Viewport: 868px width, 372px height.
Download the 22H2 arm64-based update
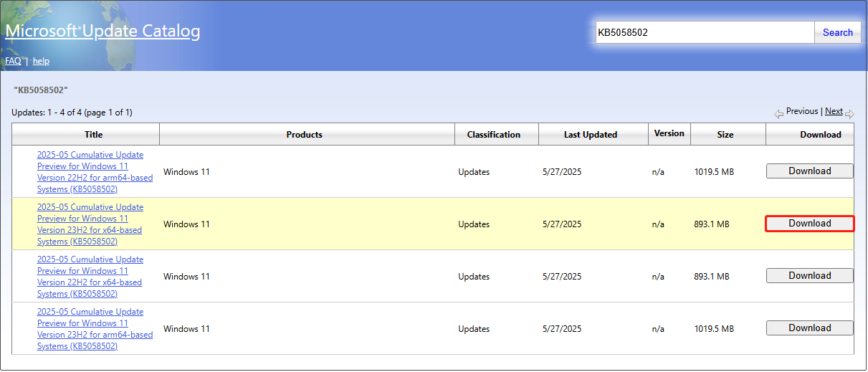point(810,171)
